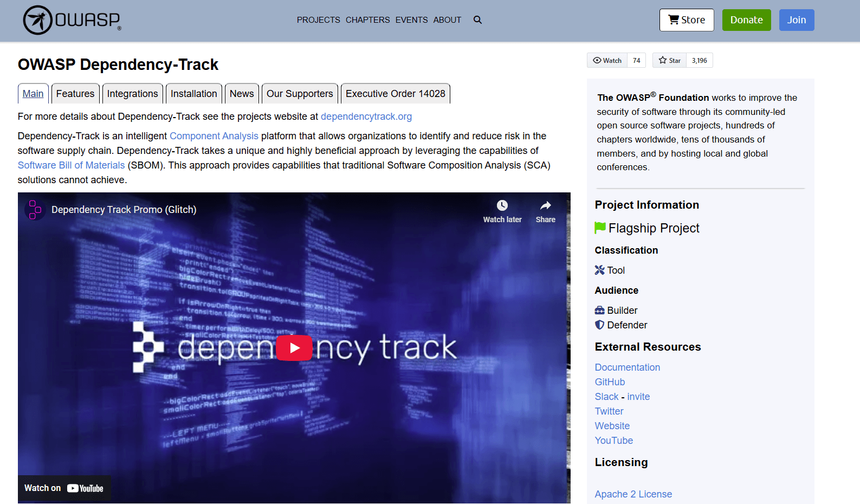
Task: Click the YouTube play button on video
Action: (x=294, y=348)
